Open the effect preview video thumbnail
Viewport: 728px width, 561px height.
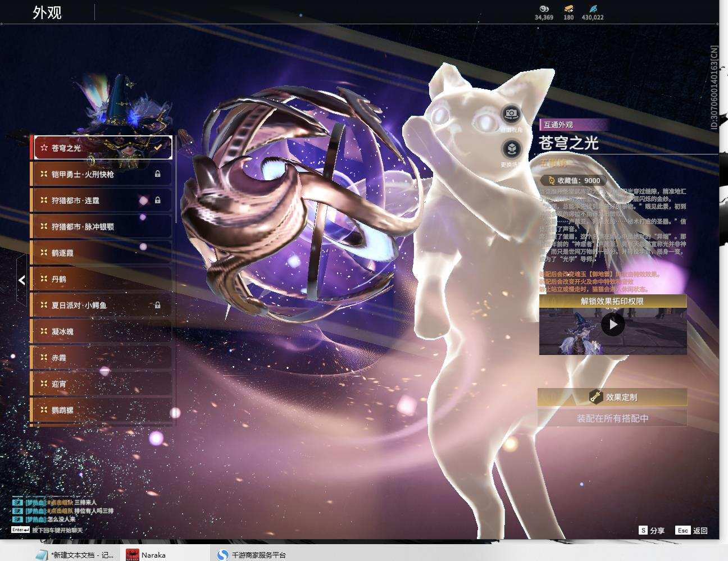[x=613, y=331]
